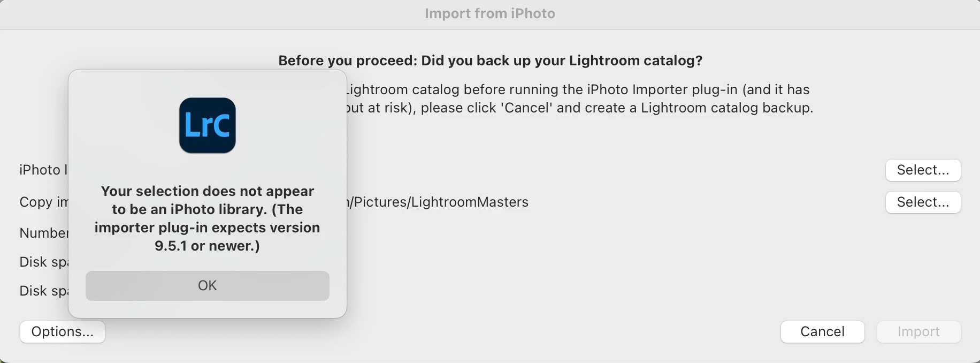This screenshot has width=980, height=363.
Task: Click the Lightroom Classic LrC app icon
Action: [208, 125]
